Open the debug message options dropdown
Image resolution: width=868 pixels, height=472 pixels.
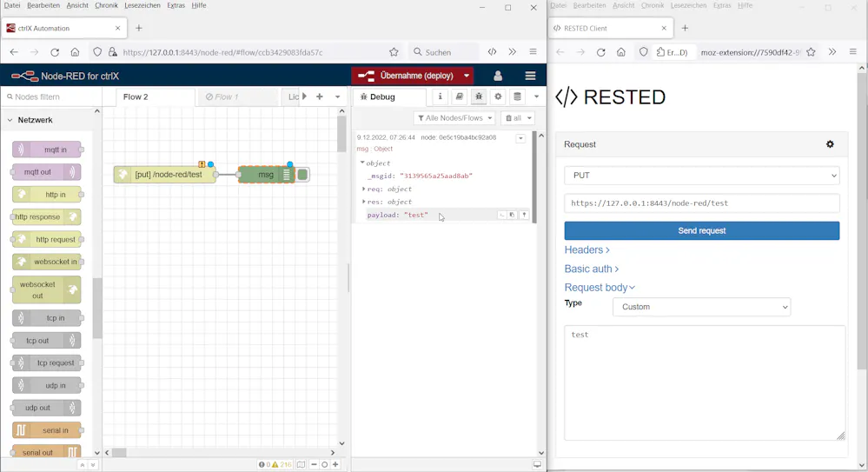(x=520, y=138)
